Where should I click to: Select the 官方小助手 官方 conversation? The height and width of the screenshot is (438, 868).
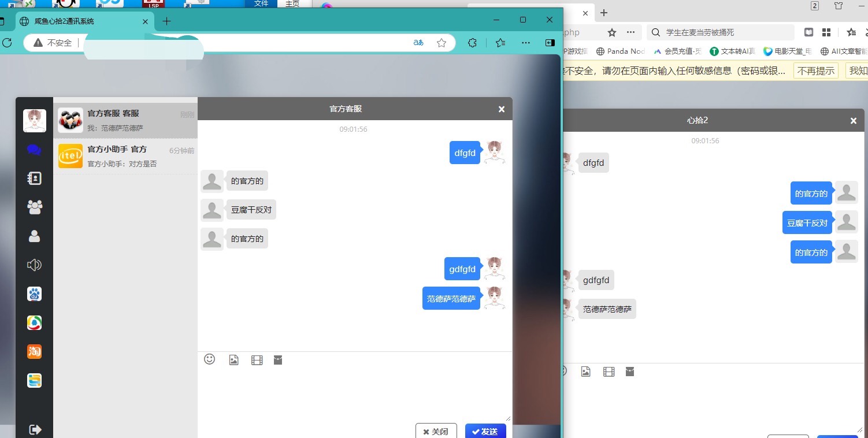125,156
